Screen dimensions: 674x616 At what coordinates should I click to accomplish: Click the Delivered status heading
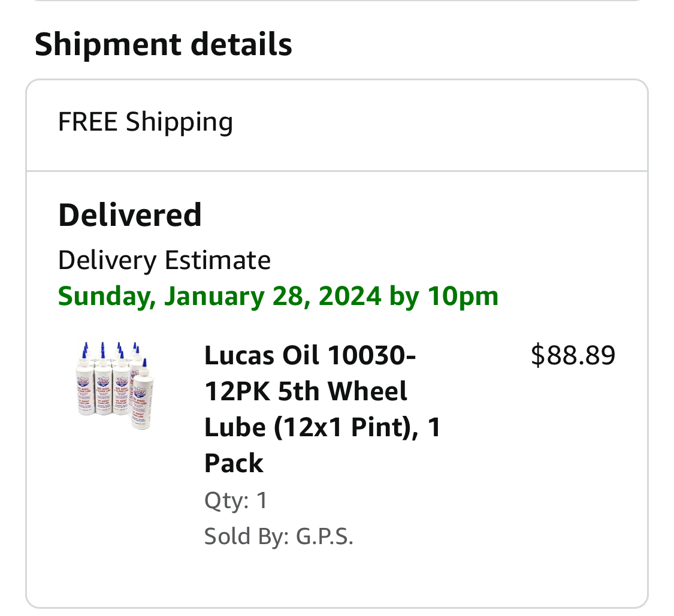click(x=130, y=215)
